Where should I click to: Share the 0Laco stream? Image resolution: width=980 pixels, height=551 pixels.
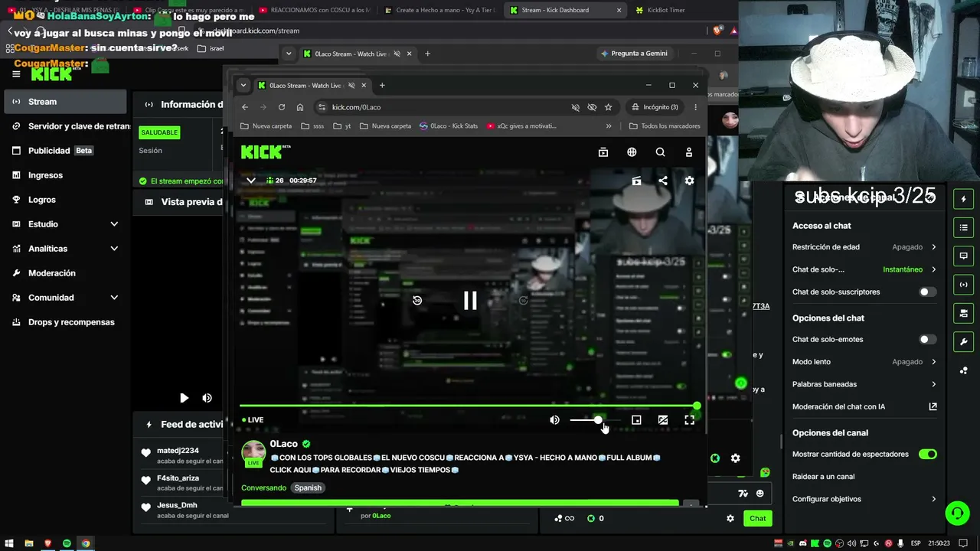tap(663, 181)
